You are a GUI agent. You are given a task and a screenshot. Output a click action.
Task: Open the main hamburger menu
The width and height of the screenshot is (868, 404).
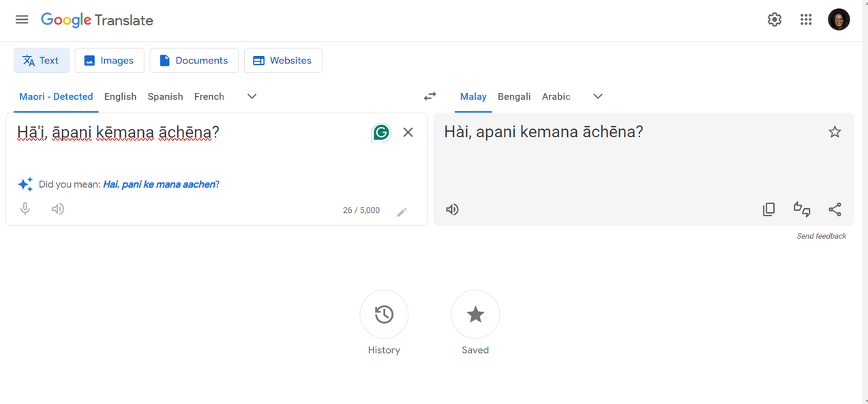(22, 20)
